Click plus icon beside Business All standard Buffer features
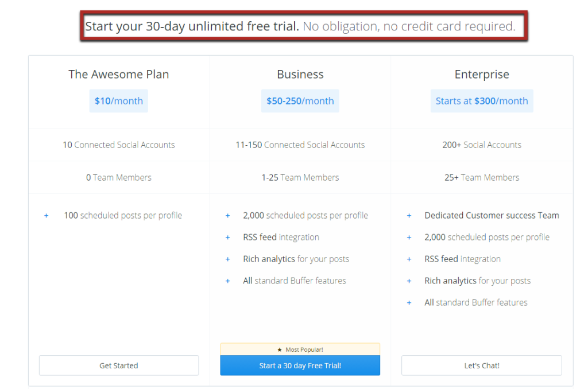The width and height of the screenshot is (588, 389). 227,281
